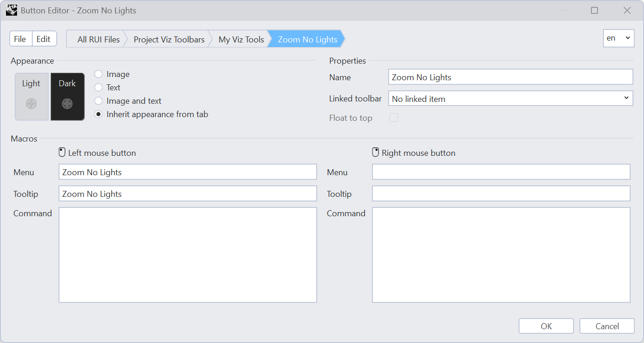Image resolution: width=644 pixels, height=343 pixels.
Task: Choose Image and text appearance
Action: coord(98,101)
